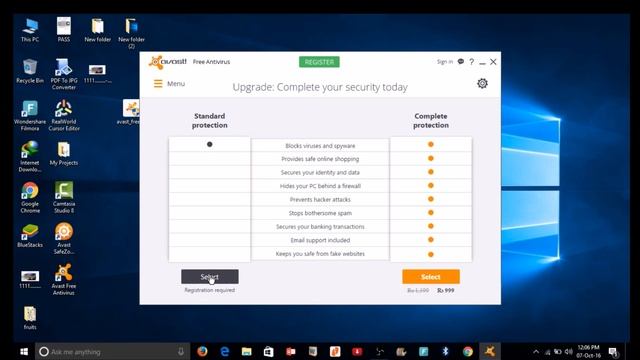Click the Bluetooth taskbar icon
The height and width of the screenshot is (360, 640).
pos(446,351)
